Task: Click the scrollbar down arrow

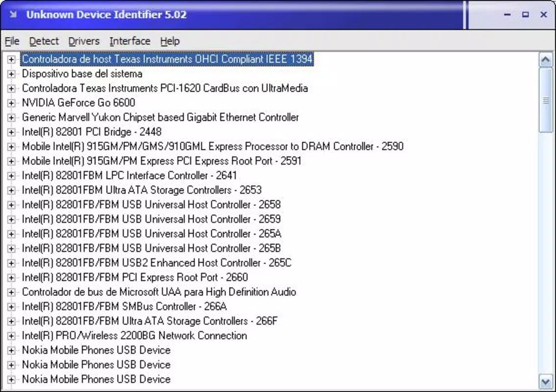Action: 545,381
